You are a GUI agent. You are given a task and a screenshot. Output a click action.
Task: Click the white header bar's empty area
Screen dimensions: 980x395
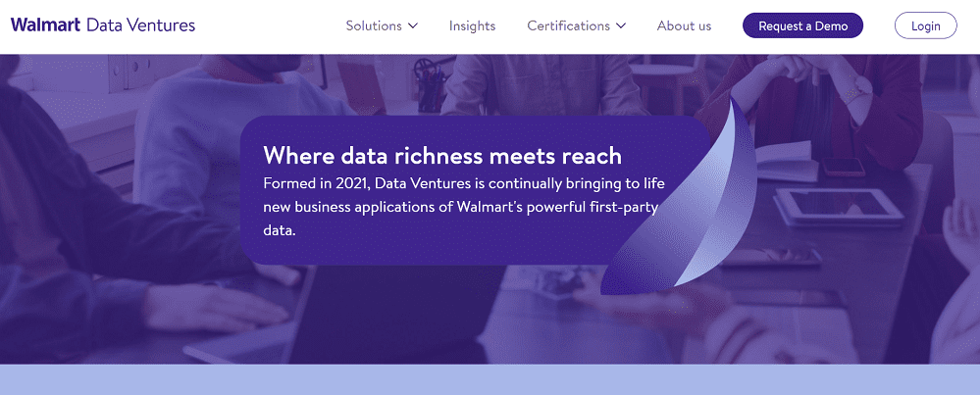(x=265, y=25)
